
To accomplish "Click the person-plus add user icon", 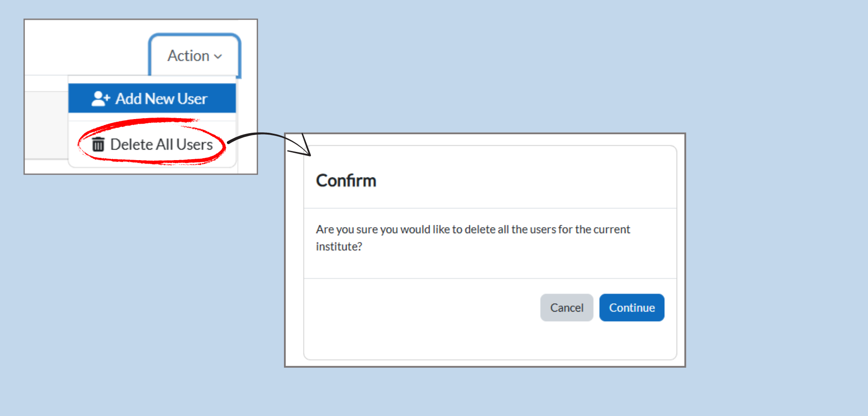I will click(x=100, y=99).
